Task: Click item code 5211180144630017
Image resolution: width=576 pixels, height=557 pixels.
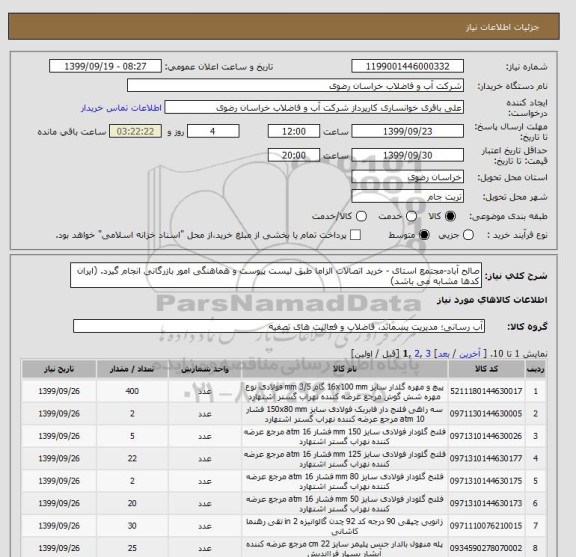Action: 486,391
